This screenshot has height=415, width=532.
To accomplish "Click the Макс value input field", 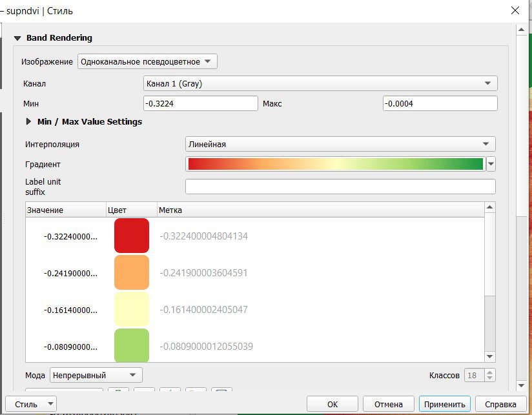I will [x=440, y=103].
